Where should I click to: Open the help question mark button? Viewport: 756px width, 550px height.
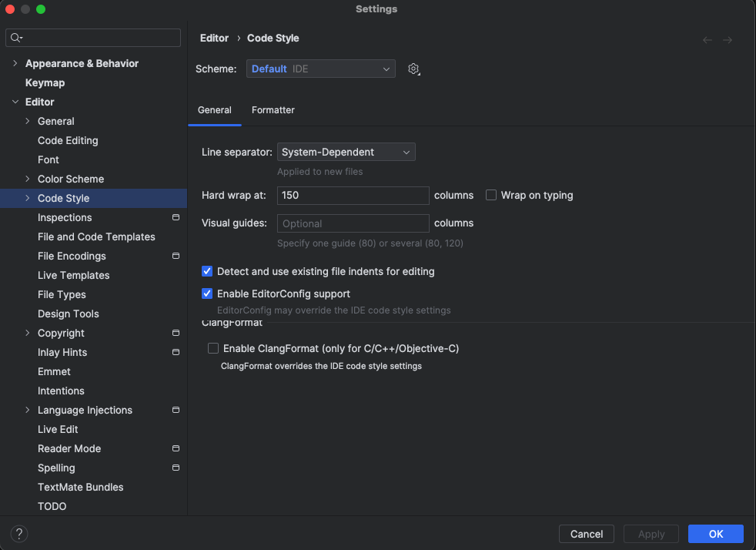(x=19, y=534)
